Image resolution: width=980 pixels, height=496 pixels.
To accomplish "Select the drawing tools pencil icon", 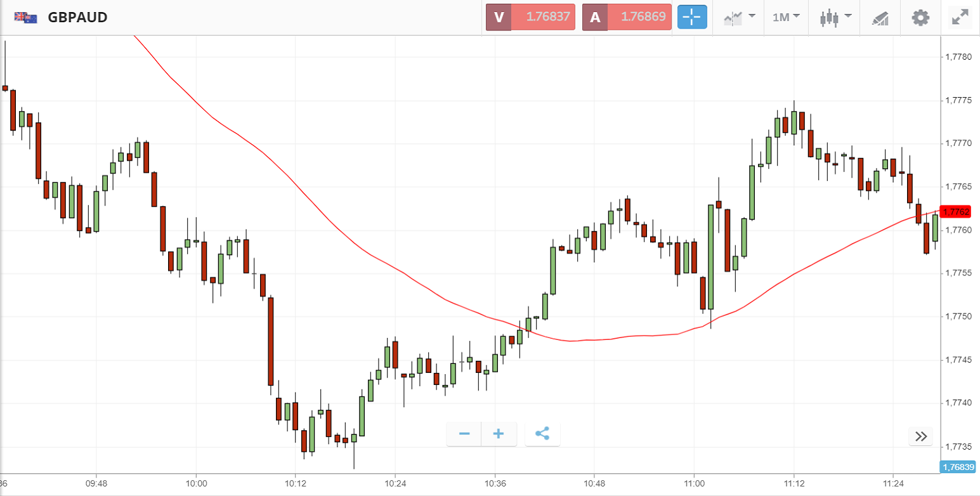I will [880, 17].
